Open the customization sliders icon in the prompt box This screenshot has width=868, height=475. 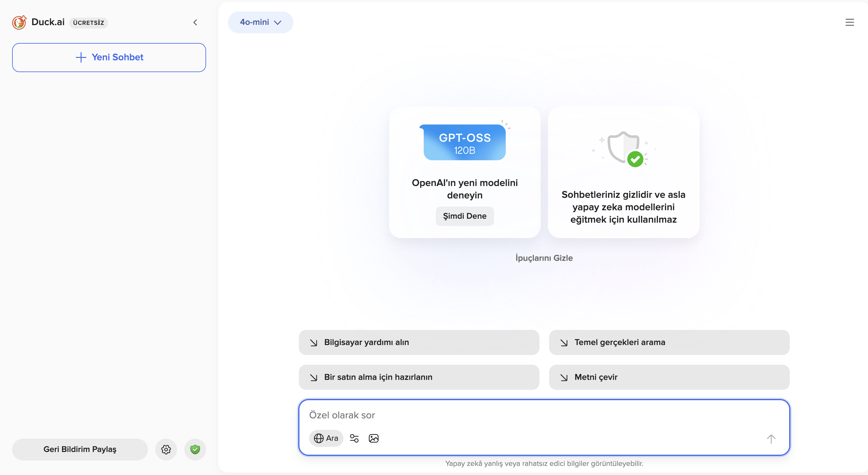pyautogui.click(x=354, y=438)
